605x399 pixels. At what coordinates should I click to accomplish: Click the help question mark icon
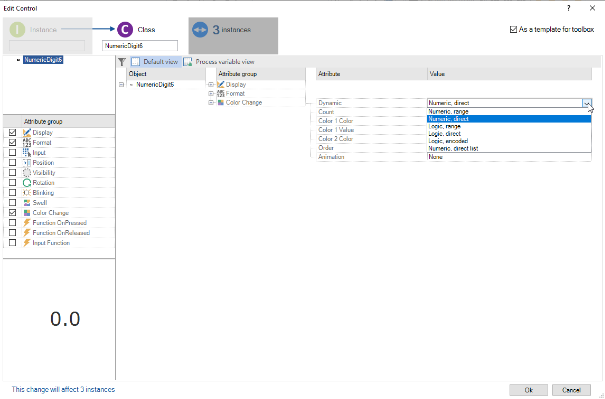569,8
